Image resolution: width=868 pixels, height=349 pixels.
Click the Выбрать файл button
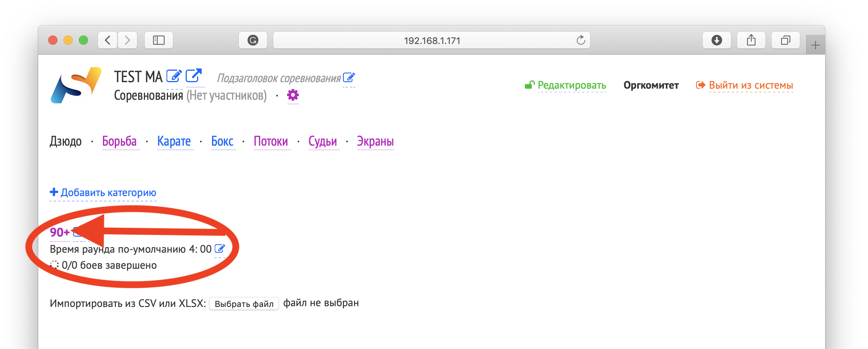tap(244, 304)
